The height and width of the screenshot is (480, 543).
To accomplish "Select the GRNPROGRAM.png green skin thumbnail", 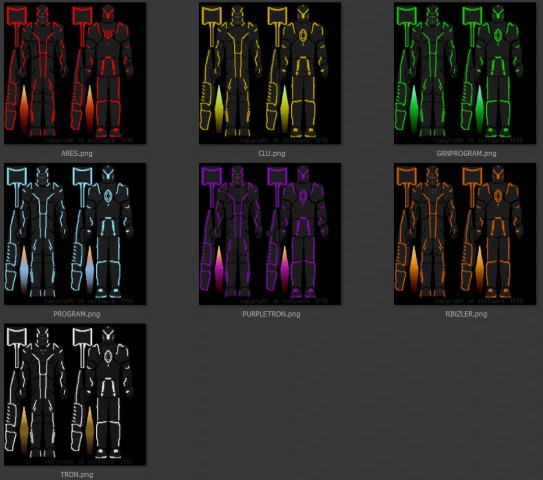I will [465, 73].
